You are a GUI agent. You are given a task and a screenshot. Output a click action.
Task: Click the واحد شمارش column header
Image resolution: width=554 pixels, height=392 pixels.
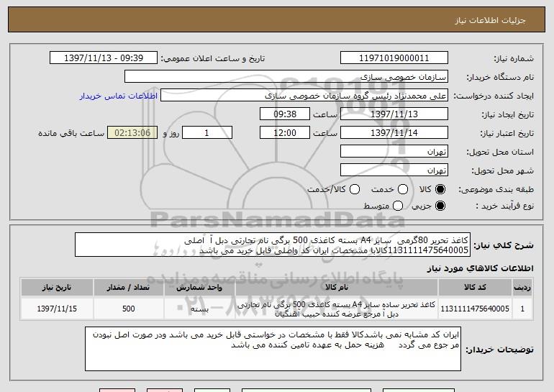tap(199, 288)
